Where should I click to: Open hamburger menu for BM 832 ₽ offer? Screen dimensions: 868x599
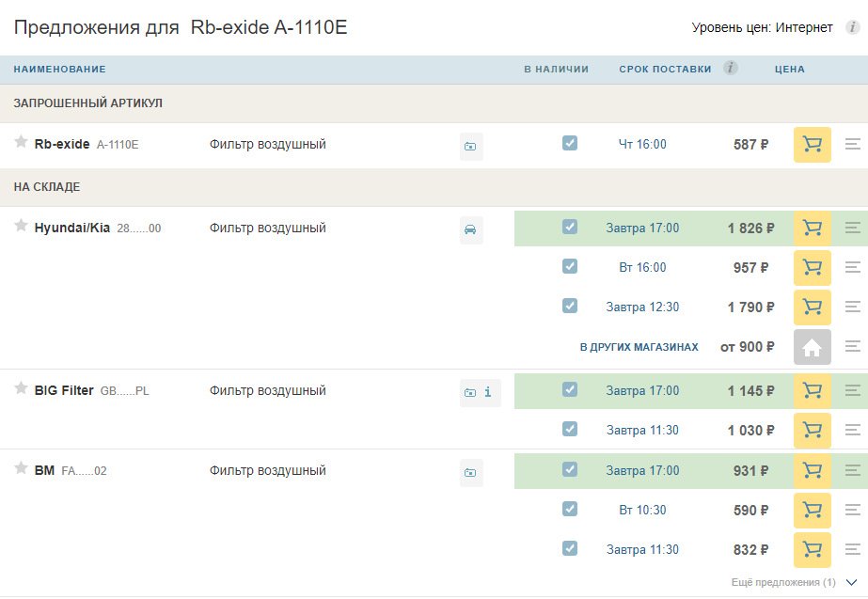[x=853, y=550]
